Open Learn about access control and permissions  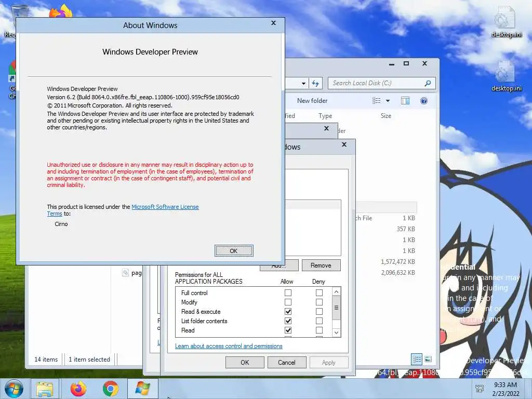coord(229,346)
